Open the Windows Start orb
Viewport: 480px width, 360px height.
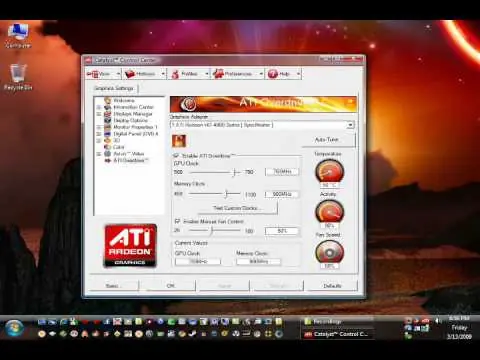pos(14,327)
